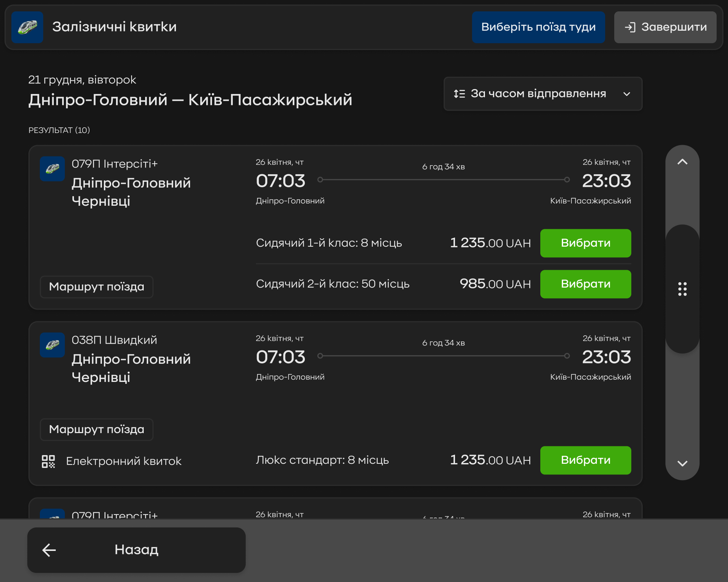Click the Залізничні квитки title
The width and height of the screenshot is (728, 582).
[x=115, y=27]
